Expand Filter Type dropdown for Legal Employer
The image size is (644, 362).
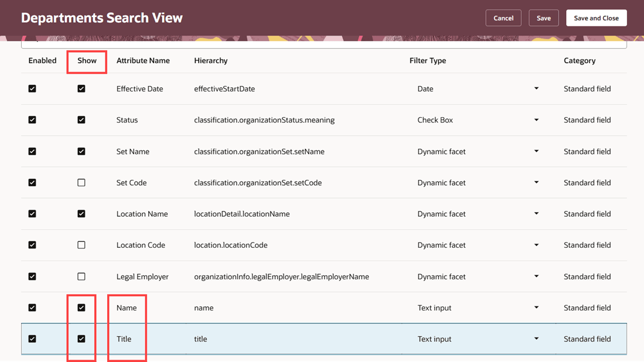point(536,276)
